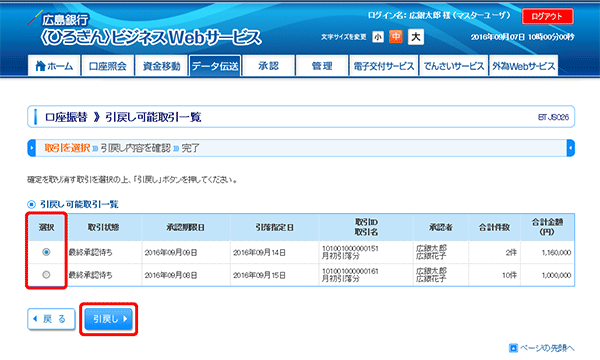Open the データ伝送 tab

tap(215, 66)
